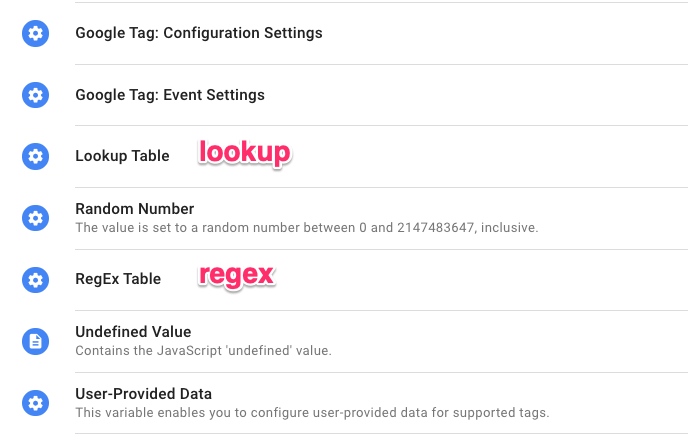The height and width of the screenshot is (444, 688).
Task: Click the Lookup Table gear icon
Action: point(36,156)
